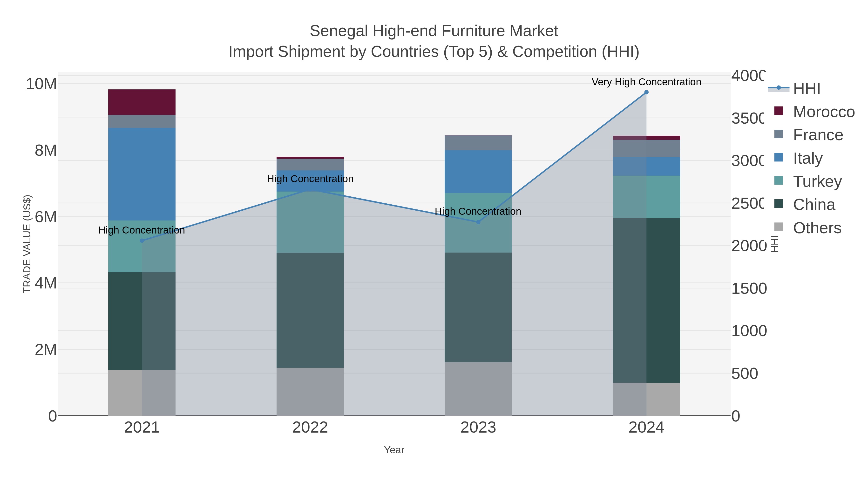Toggle the Italy legend entry

pos(798,158)
